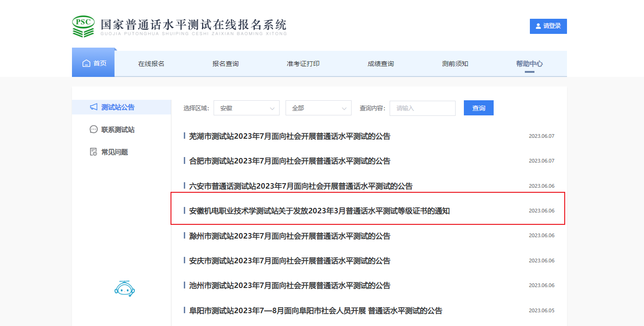The width and height of the screenshot is (644, 326).
Task: Open the 全部 city dropdown
Action: click(318, 108)
